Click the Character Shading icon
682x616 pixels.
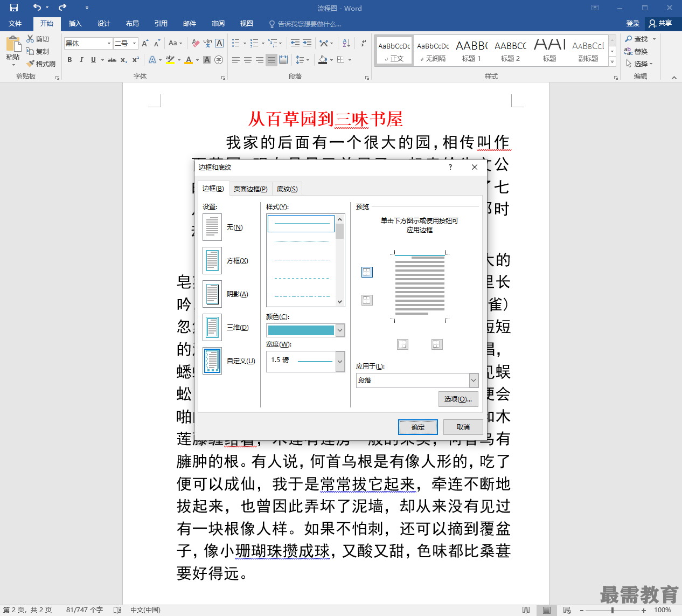coord(207,60)
